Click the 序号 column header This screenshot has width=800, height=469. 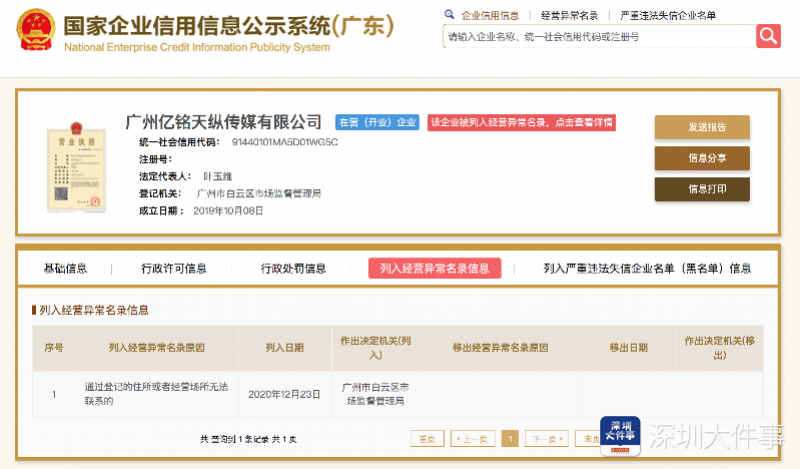click(x=54, y=348)
